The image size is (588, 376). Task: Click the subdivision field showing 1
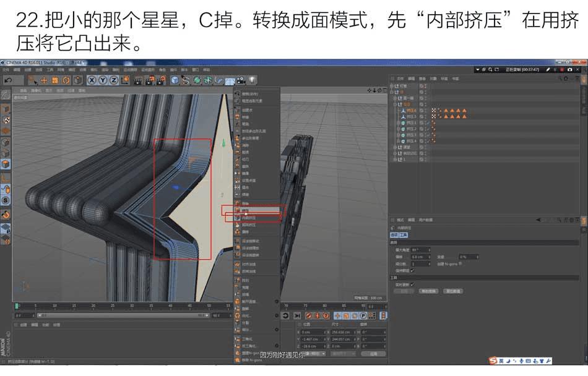coord(420,263)
